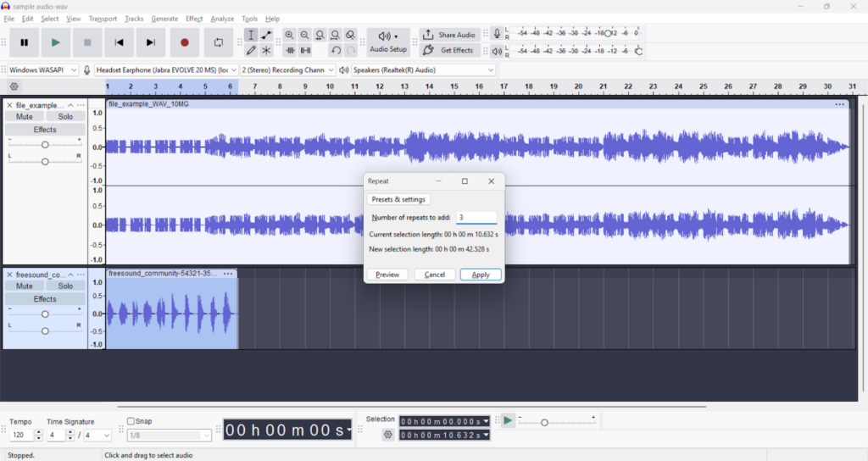Click Preview in the Repeat dialog
Screen dimensions: 868x461
coord(387,275)
